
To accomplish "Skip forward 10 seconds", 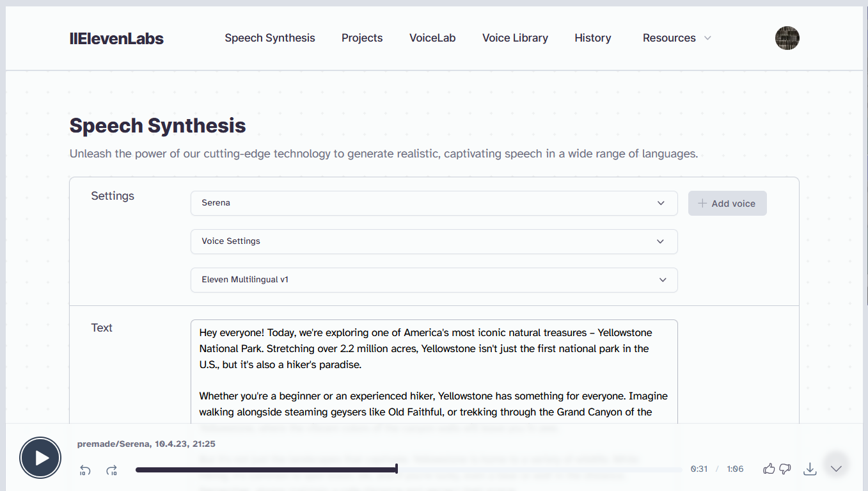I will click(112, 470).
